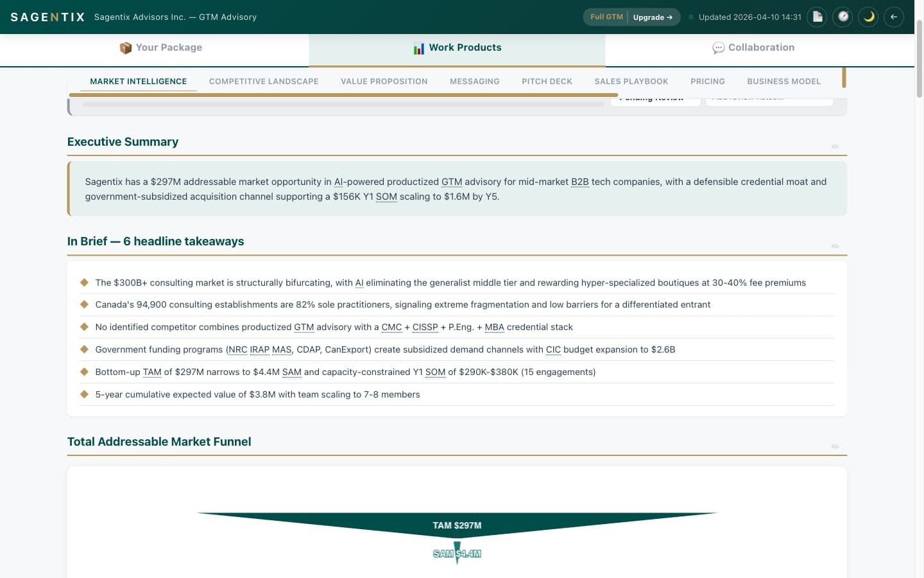Click the Upgrade button
Image resolution: width=924 pixels, height=578 pixels.
(653, 17)
